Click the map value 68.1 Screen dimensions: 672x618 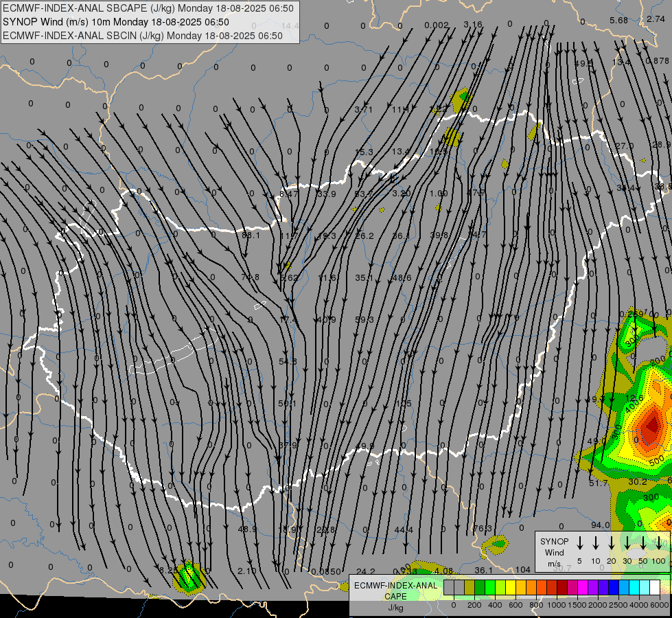pos(251,236)
